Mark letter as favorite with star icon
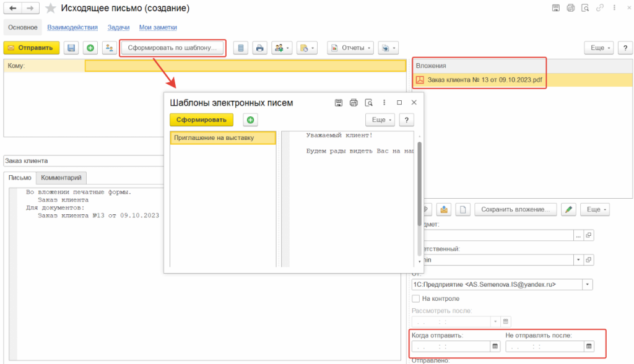 point(51,9)
